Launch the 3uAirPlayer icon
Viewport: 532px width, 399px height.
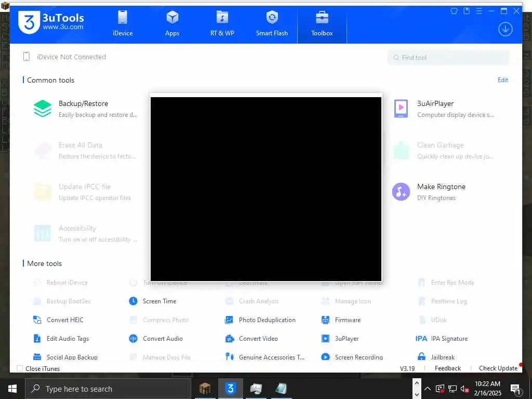[x=401, y=109]
